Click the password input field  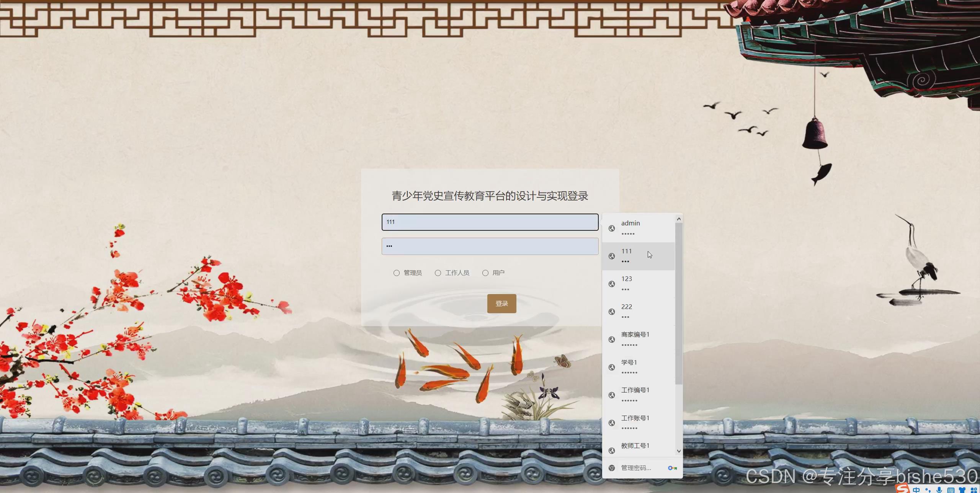490,246
